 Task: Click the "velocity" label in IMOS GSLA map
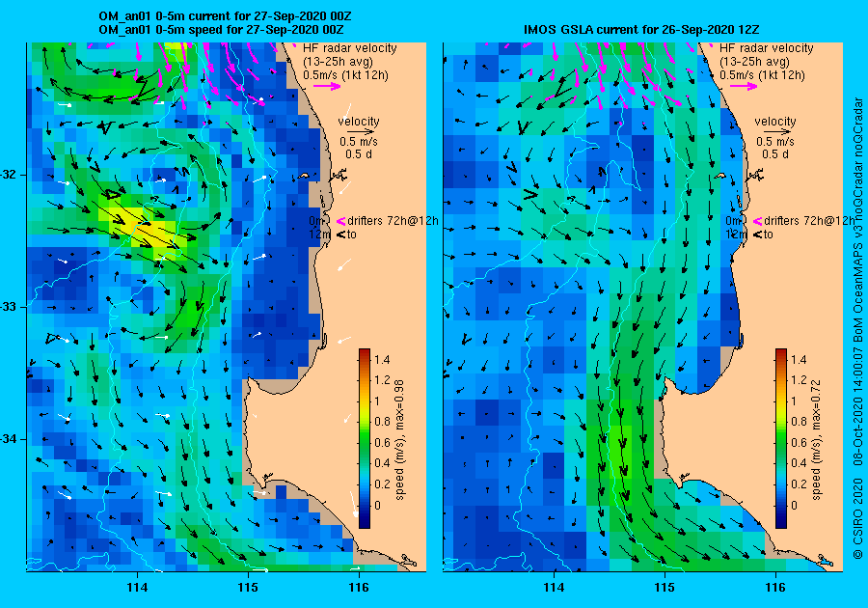775,122
